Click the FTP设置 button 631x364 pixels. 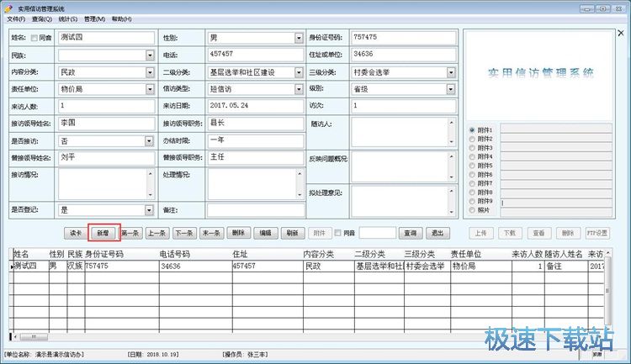[x=597, y=233]
